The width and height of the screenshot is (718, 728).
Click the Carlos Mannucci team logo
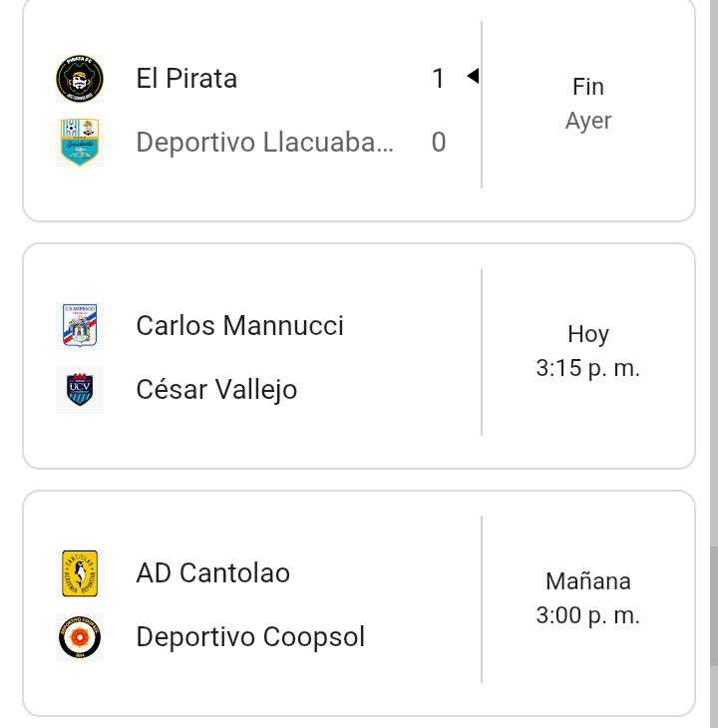[79, 326]
